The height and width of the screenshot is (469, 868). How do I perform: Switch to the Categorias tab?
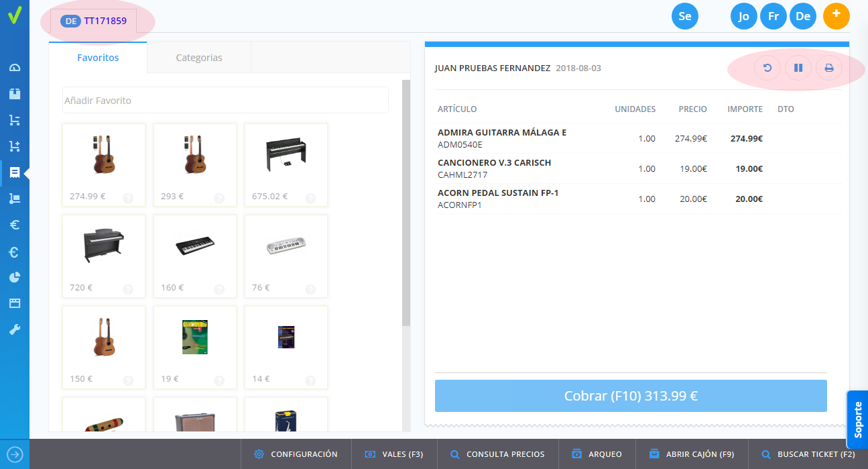[x=199, y=58]
